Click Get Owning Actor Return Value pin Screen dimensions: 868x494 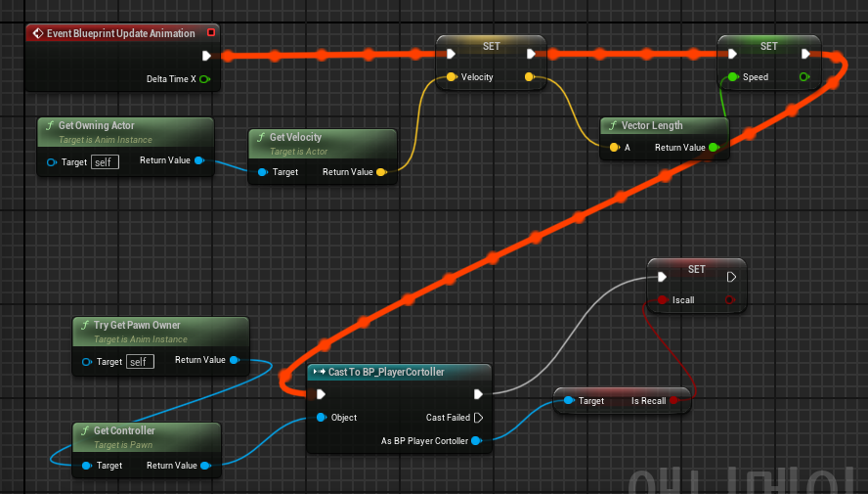click(199, 160)
